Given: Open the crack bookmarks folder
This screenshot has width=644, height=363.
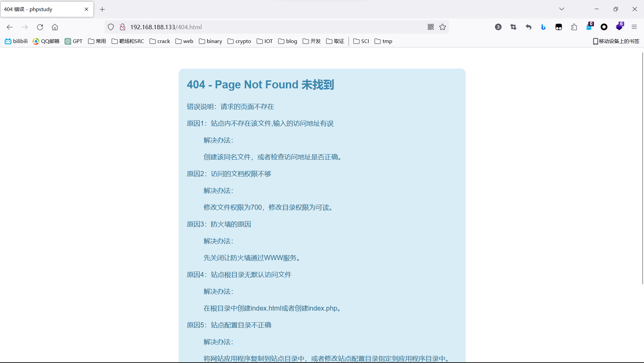Looking at the screenshot, I should tap(160, 41).
